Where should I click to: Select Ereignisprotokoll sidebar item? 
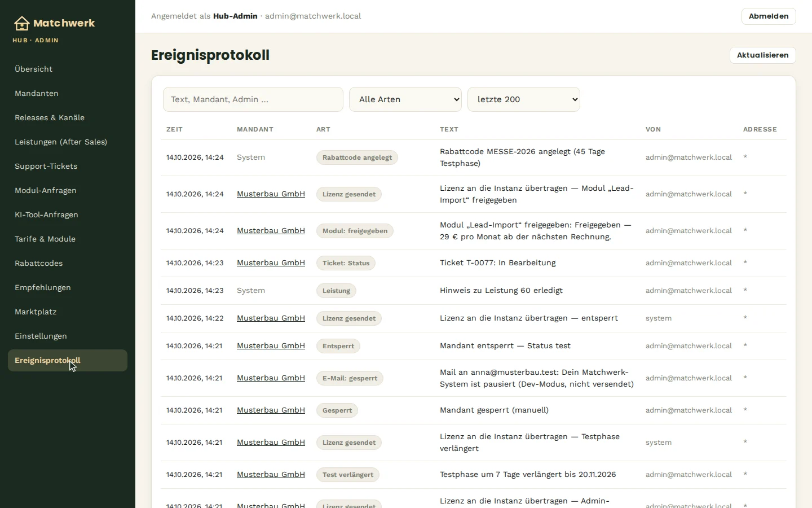68,360
